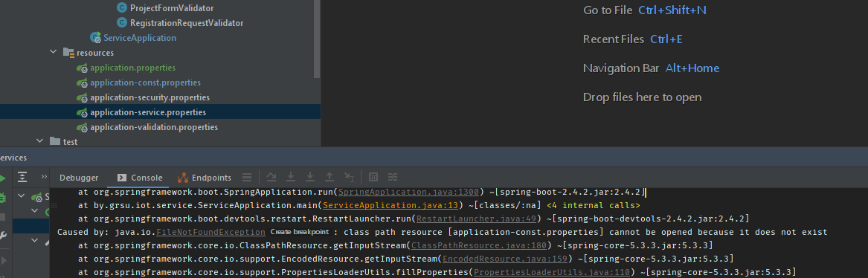Click Create breakpoint next to FileNotFoundException
The height and width of the screenshot is (278, 868).
300,232
